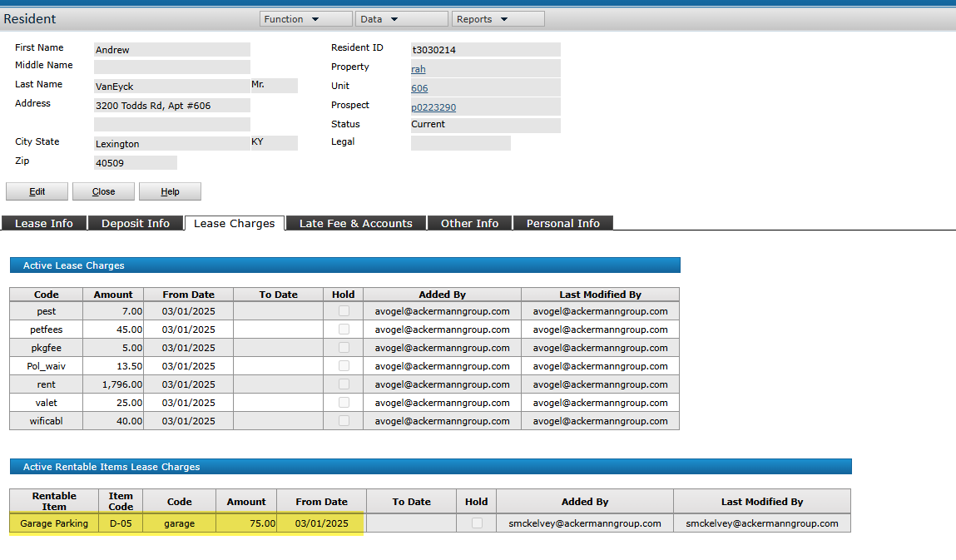Click the Edit button
The width and height of the screenshot is (956, 560).
(37, 191)
